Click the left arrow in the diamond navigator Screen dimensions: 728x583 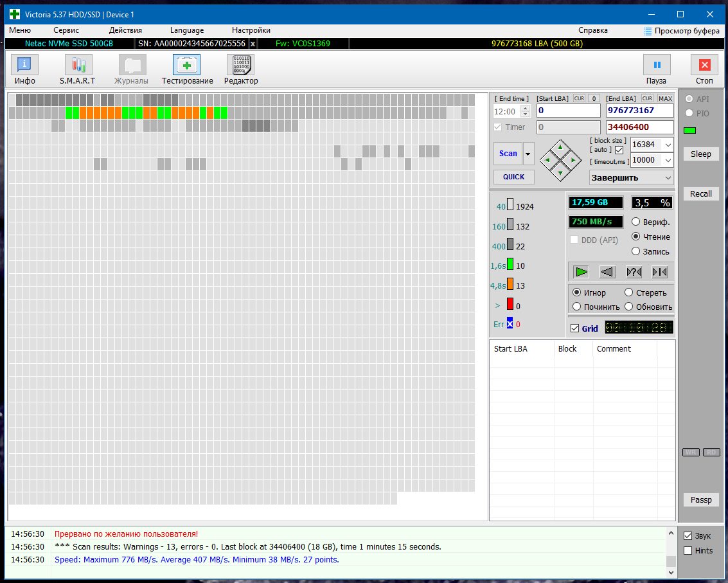point(547,160)
